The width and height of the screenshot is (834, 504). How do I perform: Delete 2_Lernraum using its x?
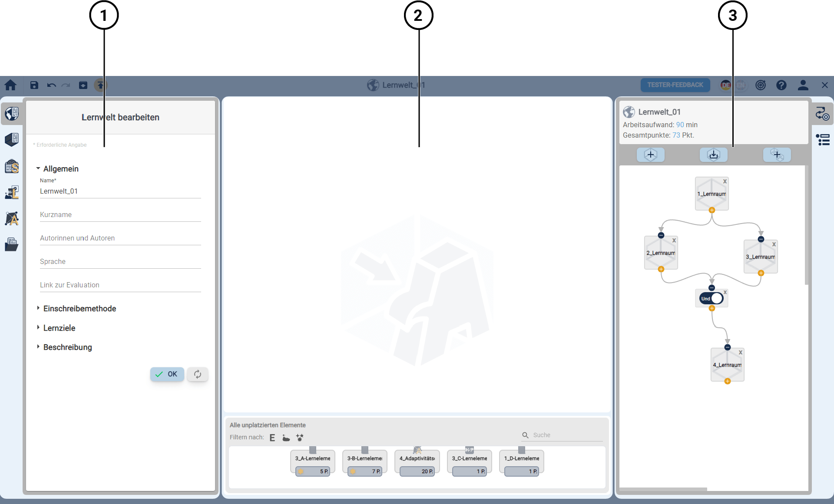(x=674, y=240)
